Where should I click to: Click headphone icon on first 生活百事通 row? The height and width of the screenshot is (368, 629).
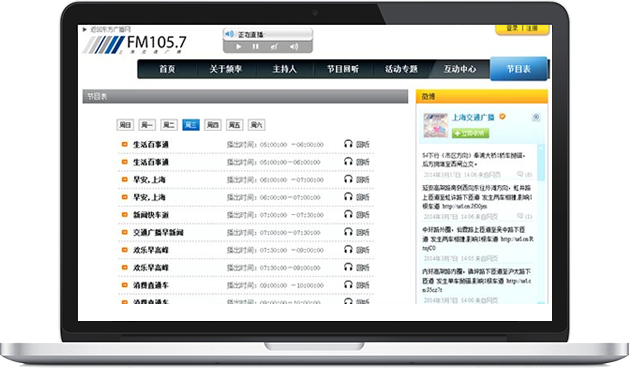(x=348, y=144)
